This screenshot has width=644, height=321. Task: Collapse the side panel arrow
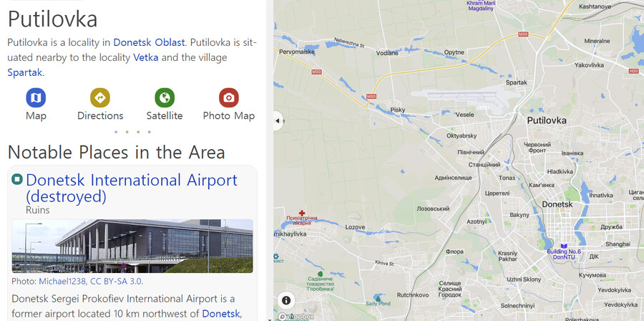click(278, 121)
